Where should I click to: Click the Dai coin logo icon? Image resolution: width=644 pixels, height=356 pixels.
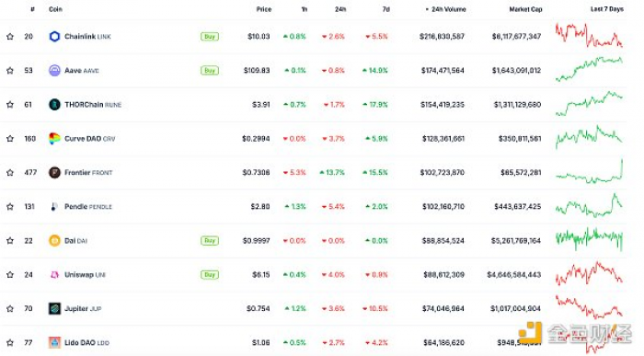(54, 241)
